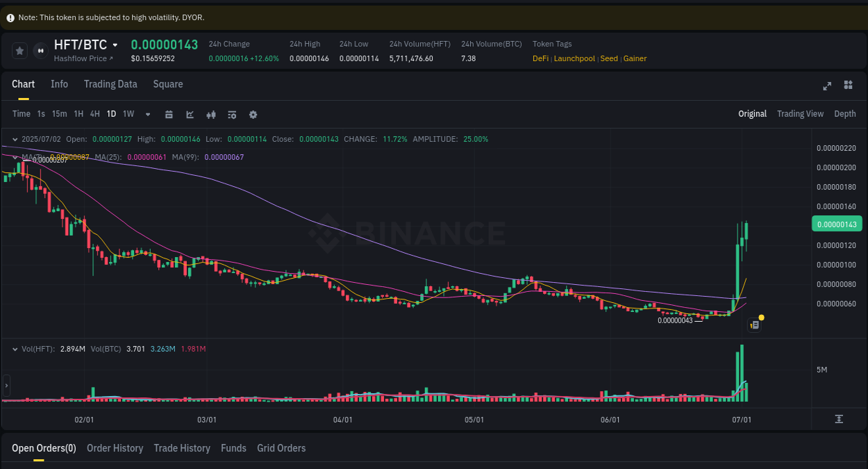Image resolution: width=868 pixels, height=469 pixels.
Task: Toggle the star to favorite HFT/BTC
Action: click(19, 50)
